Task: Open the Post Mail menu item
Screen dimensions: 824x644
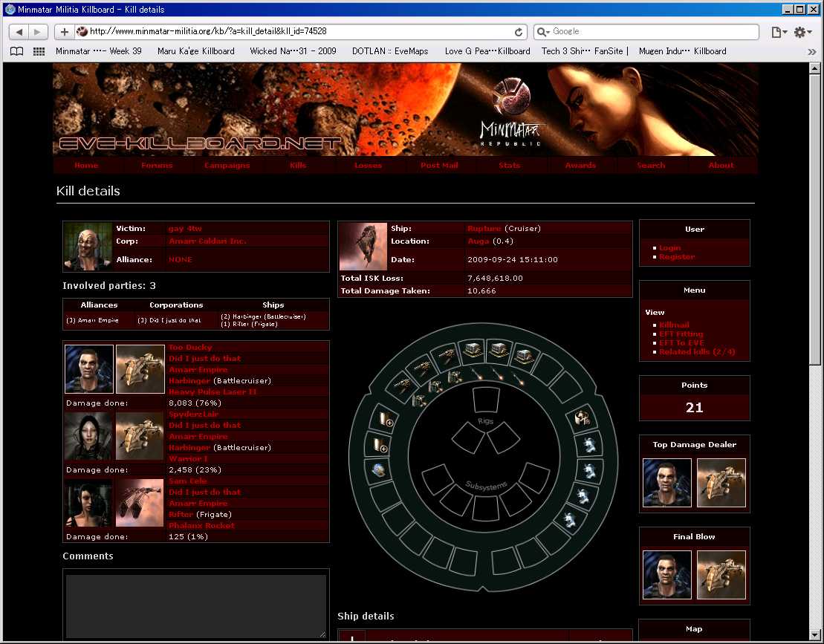Action: [439, 165]
